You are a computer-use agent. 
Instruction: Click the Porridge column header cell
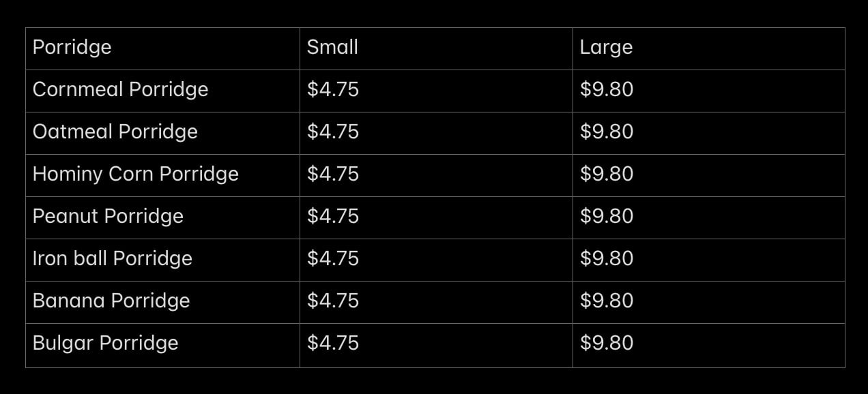point(162,48)
